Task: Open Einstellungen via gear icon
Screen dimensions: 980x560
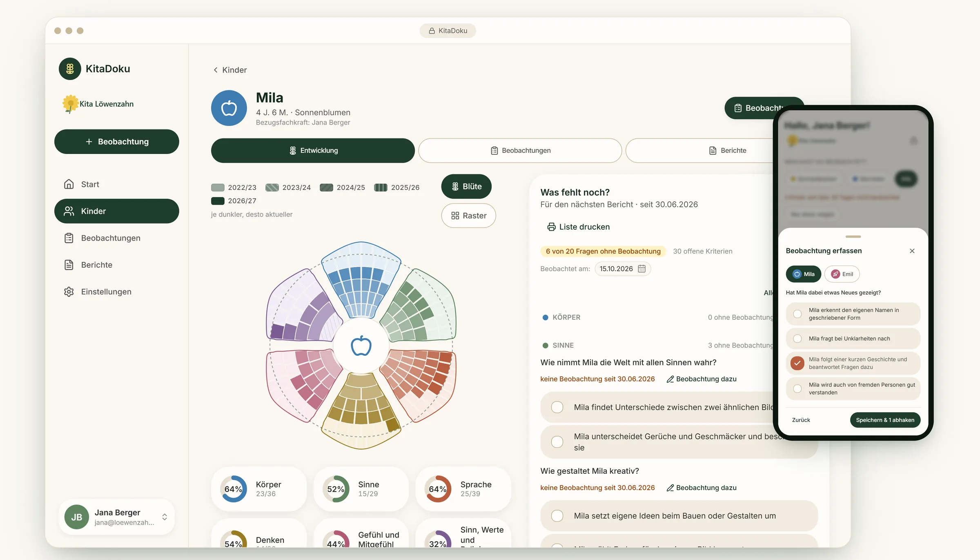Action: [x=69, y=292]
